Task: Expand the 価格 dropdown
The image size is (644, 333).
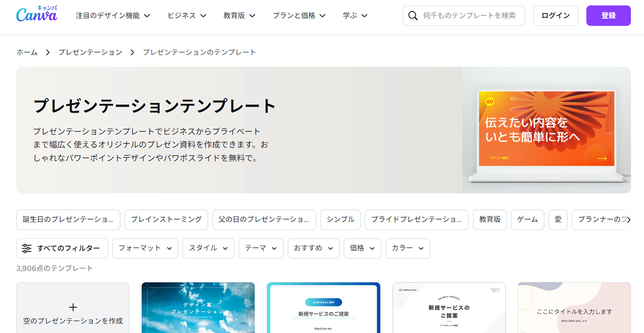Action: (x=362, y=248)
